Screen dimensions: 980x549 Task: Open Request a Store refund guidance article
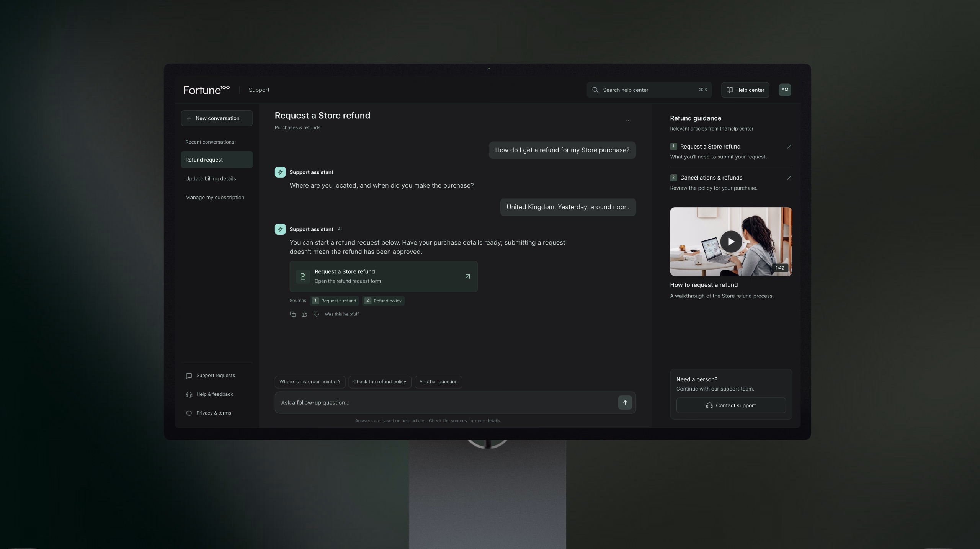[731, 152]
